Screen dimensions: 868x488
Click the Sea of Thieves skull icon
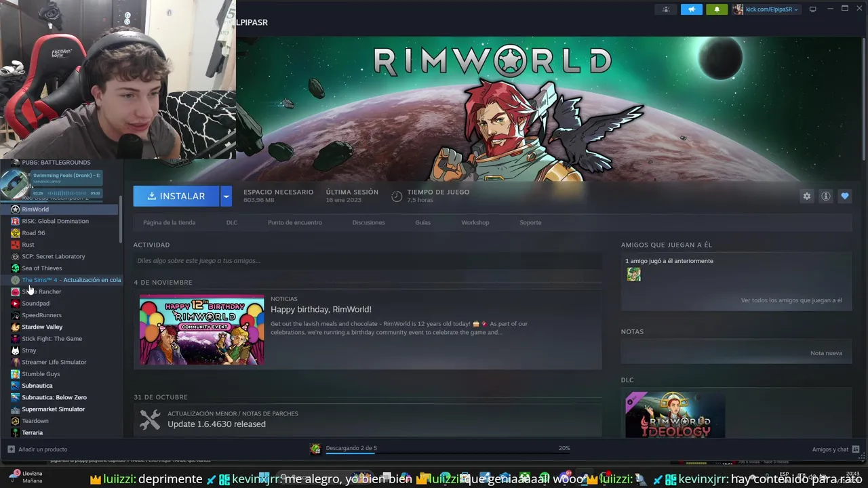(15, 268)
